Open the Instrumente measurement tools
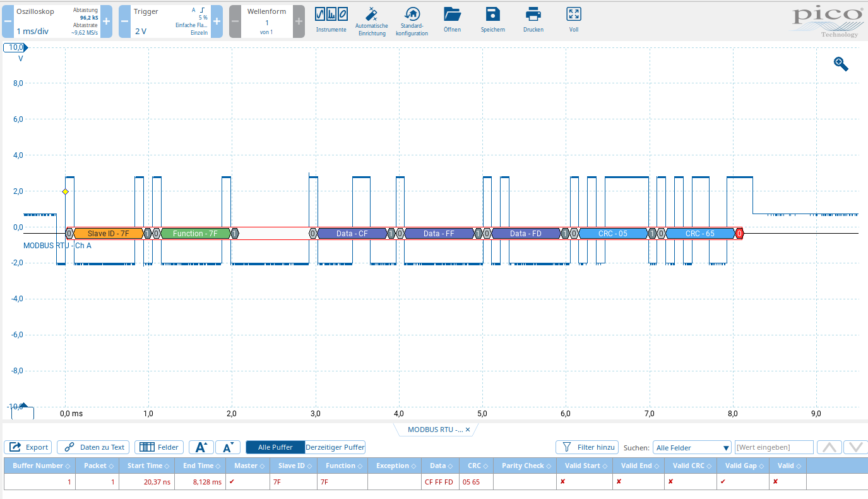 (331, 19)
